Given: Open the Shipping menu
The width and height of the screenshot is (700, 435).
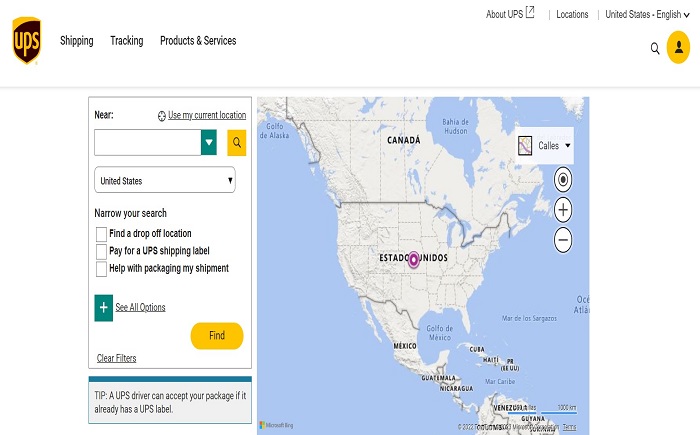Looking at the screenshot, I should tap(76, 41).
